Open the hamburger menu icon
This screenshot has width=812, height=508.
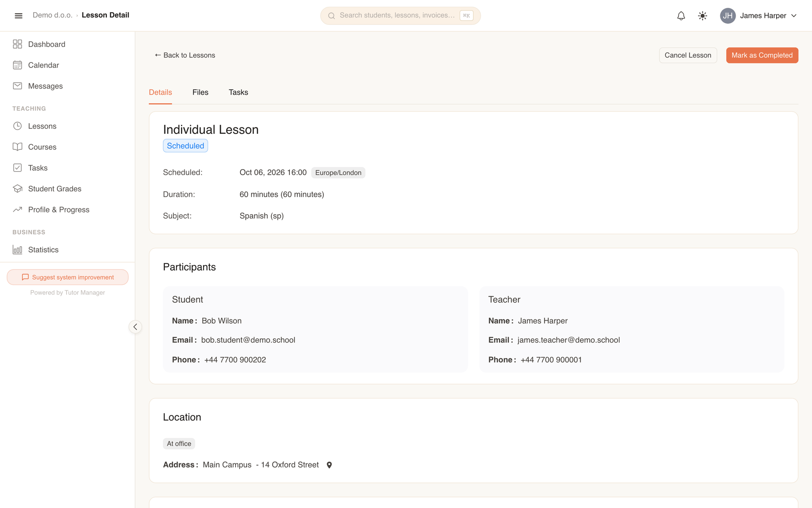click(18, 15)
